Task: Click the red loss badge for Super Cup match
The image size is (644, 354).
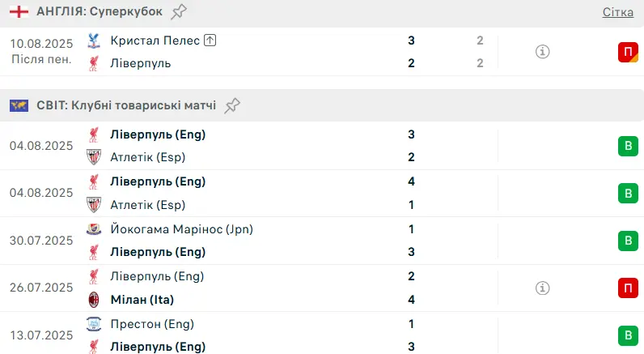Action: pos(627,52)
